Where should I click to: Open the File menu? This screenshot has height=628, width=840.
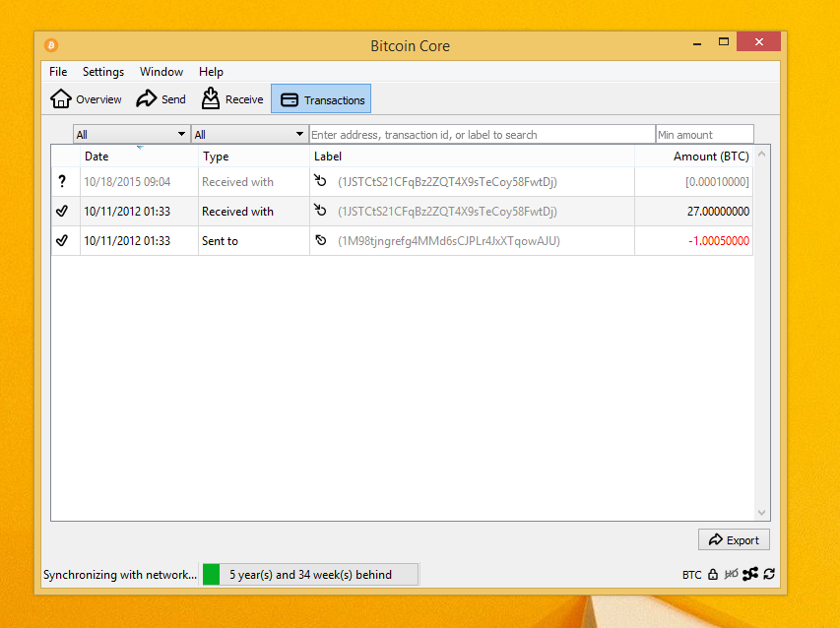[x=58, y=72]
